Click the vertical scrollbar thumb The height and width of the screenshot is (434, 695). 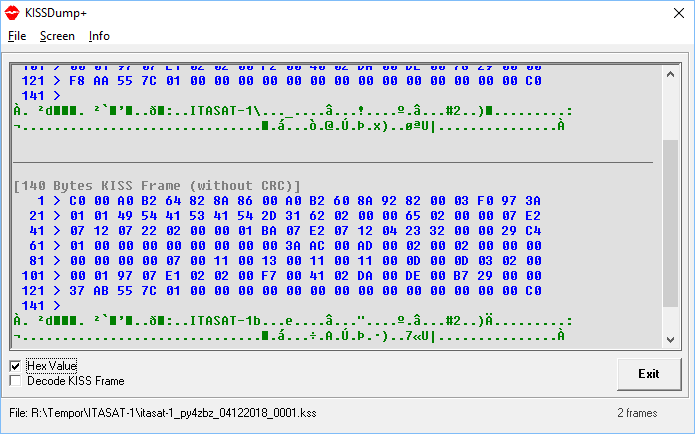670,223
